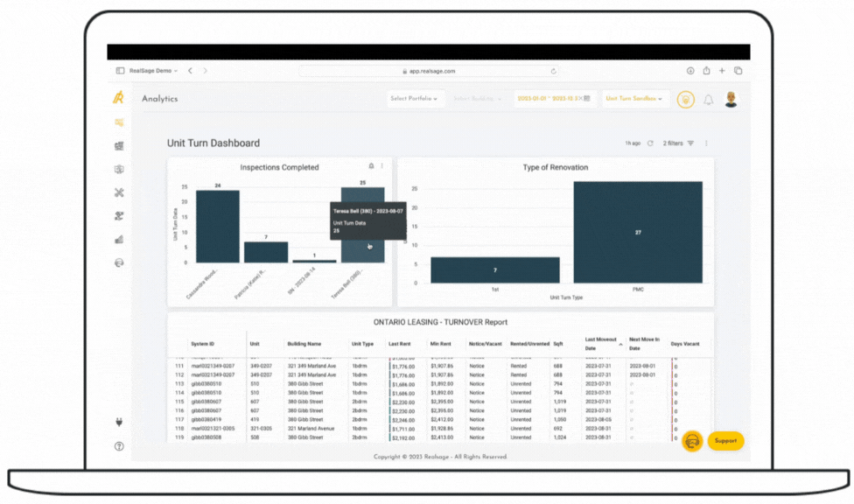Click the alert bell on Inspections Completed chart
Image resolution: width=854 pixels, height=504 pixels.
371,166
